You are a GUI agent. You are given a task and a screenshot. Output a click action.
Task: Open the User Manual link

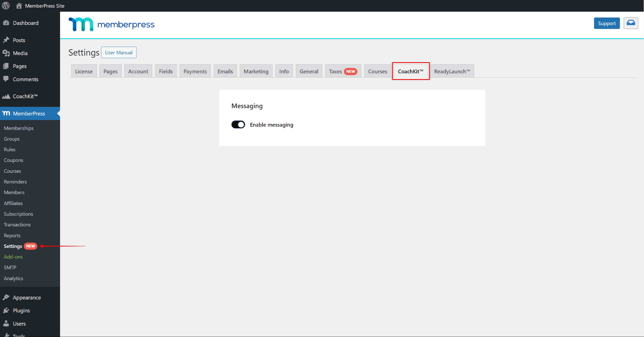click(x=119, y=52)
